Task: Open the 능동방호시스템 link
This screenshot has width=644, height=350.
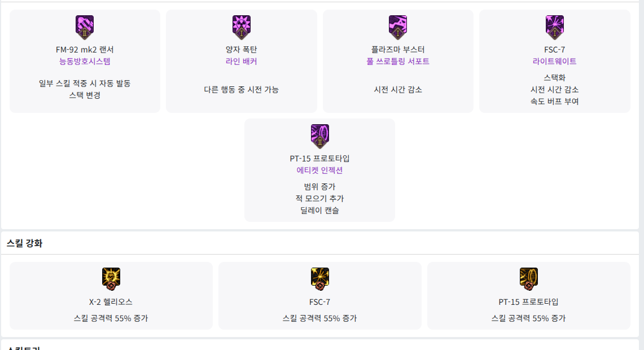Action: 85,62
